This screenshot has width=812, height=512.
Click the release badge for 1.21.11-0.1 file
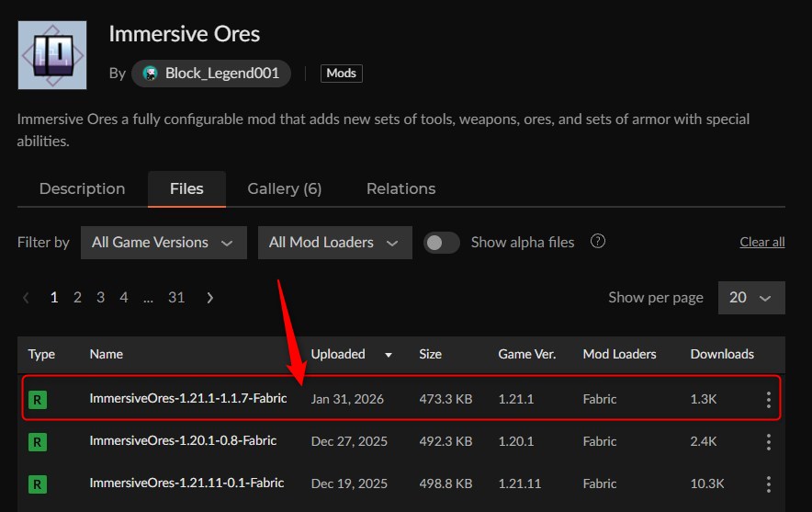click(x=38, y=484)
